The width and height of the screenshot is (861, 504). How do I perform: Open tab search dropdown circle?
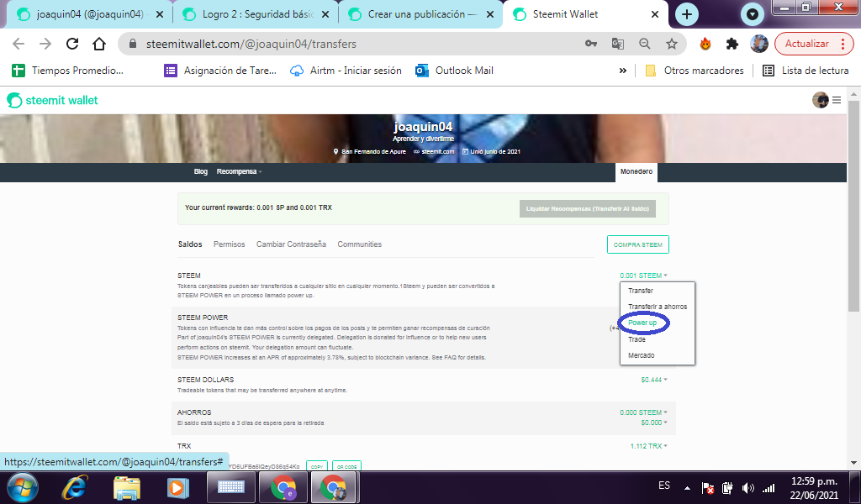753,14
